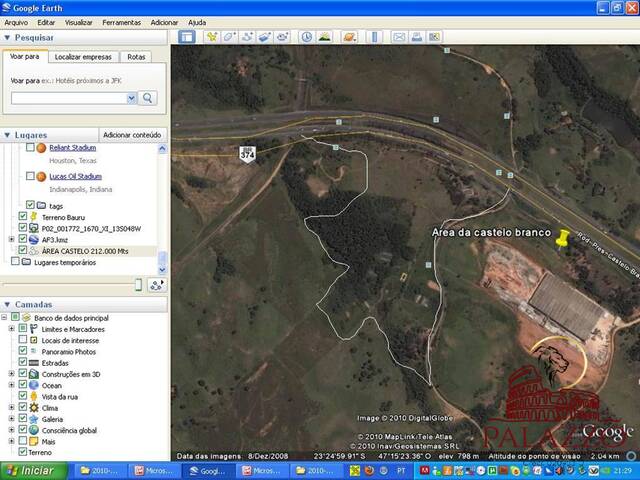Viewport: 640px width, 480px height.
Task: Open the Reliant Stadium link
Action: click(73, 148)
